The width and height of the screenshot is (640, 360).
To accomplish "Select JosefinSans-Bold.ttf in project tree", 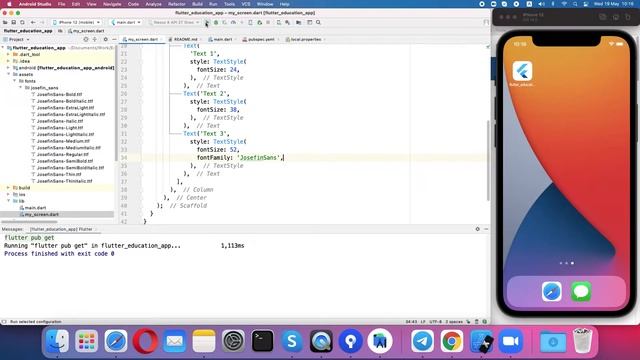I will click(59, 94).
